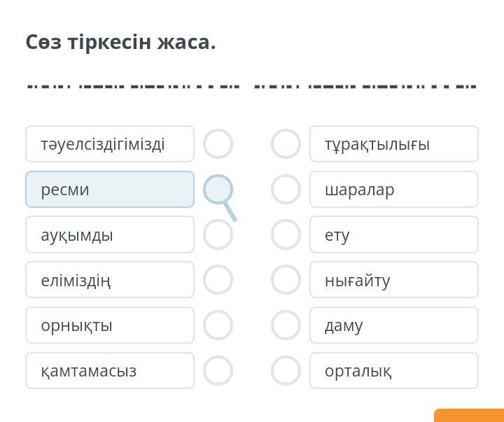Screen dimensions: 504x422
Task: Select the connector circle left of даму
Action: point(286,325)
